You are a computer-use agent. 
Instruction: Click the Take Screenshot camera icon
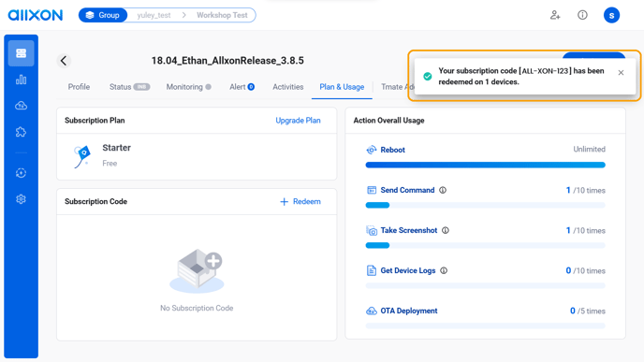pos(372,230)
